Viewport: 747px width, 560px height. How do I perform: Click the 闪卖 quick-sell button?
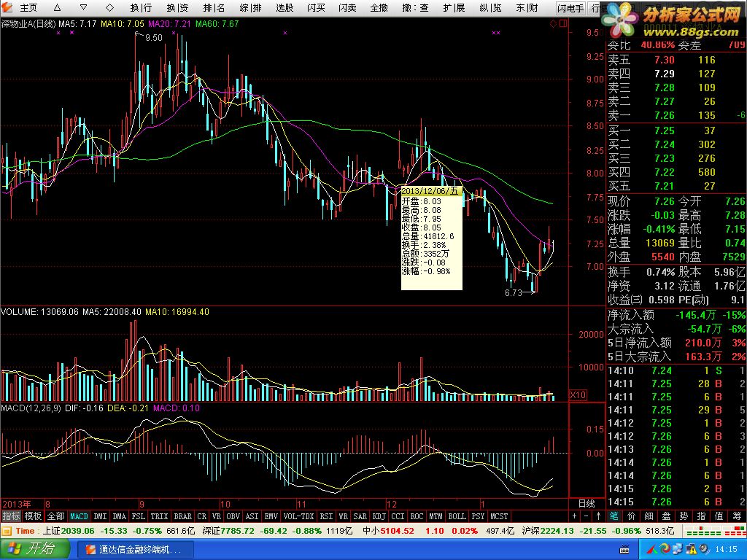click(347, 7)
